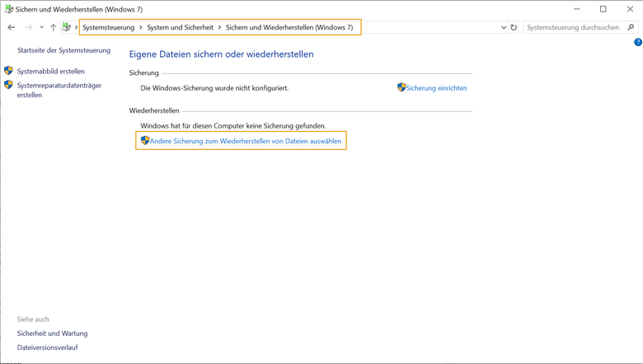
Task: Go up one level with up arrow
Action: [53, 27]
